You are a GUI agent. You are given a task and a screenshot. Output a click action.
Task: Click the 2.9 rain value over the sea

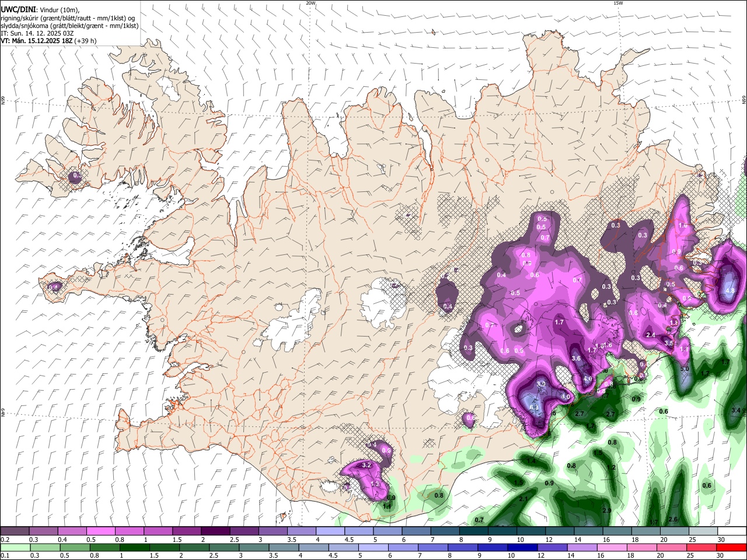[x=607, y=510]
